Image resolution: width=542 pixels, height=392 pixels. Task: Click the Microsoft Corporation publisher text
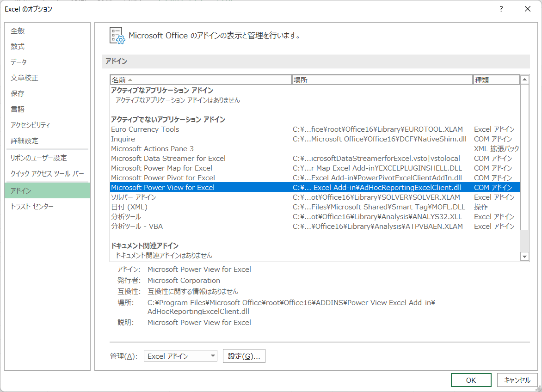tap(184, 281)
